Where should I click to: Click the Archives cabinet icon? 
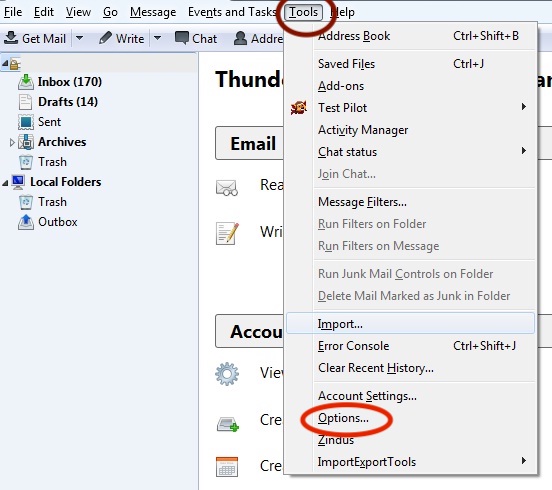tap(26, 142)
